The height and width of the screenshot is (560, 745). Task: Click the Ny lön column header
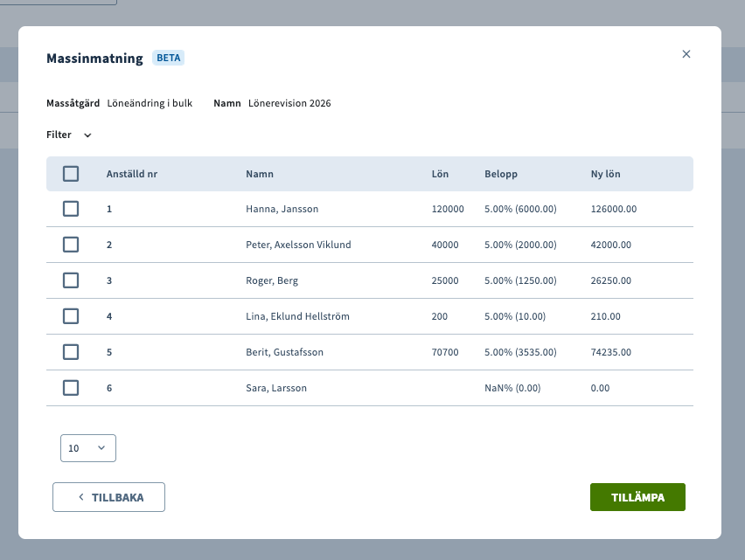coord(605,174)
